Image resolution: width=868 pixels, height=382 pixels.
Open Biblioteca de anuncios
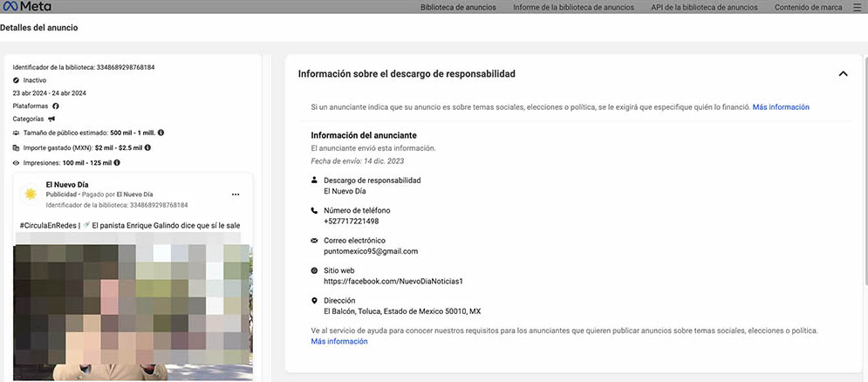(x=458, y=7)
